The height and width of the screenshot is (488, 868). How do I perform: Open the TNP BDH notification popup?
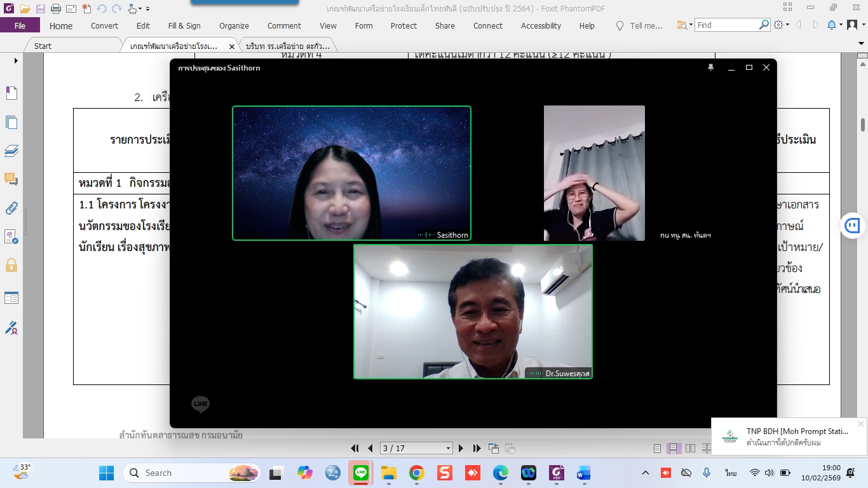(788, 437)
